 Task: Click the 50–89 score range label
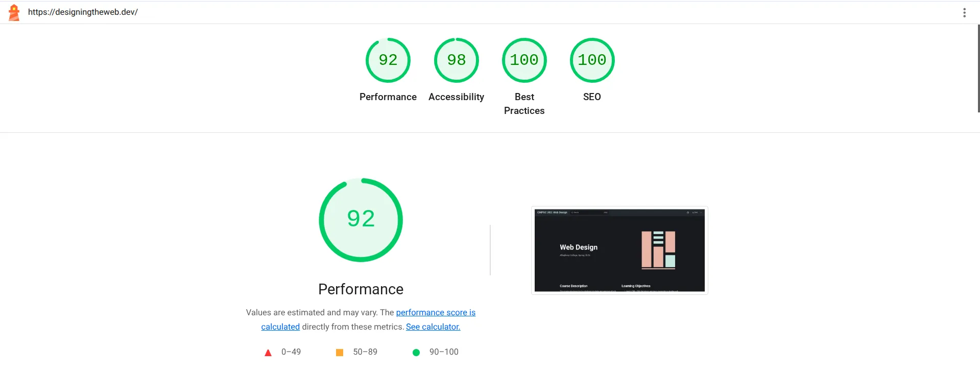coord(365,352)
